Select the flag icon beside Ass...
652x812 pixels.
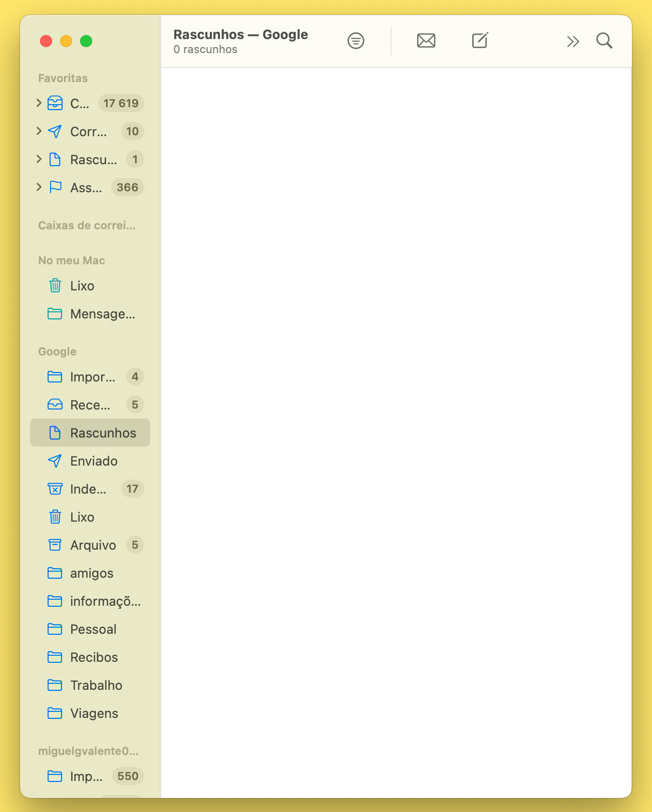(x=55, y=187)
